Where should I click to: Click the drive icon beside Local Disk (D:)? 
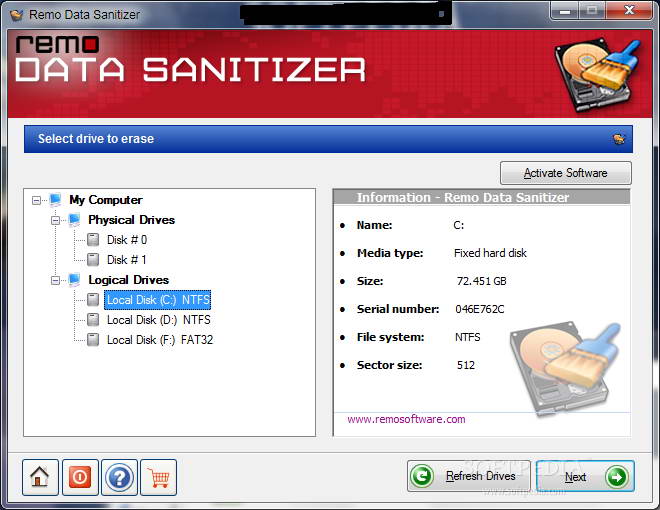click(x=93, y=320)
